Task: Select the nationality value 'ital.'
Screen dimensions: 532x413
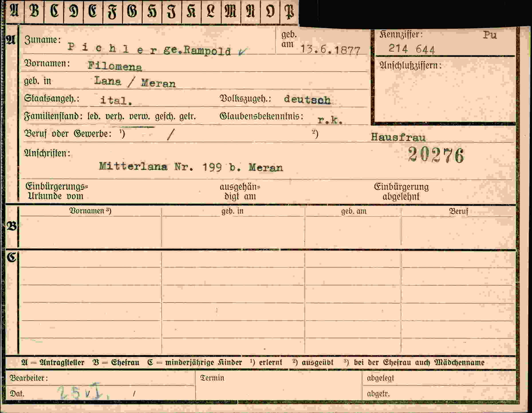Action: 116,100
